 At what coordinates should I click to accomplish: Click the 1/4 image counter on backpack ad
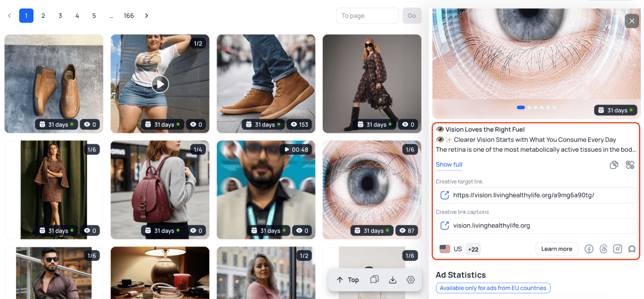pyautogui.click(x=198, y=150)
